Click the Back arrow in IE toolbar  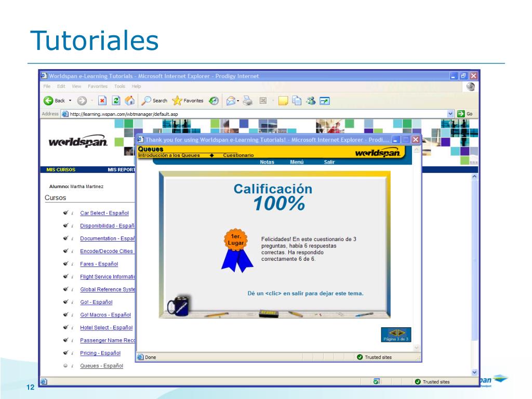click(x=48, y=100)
